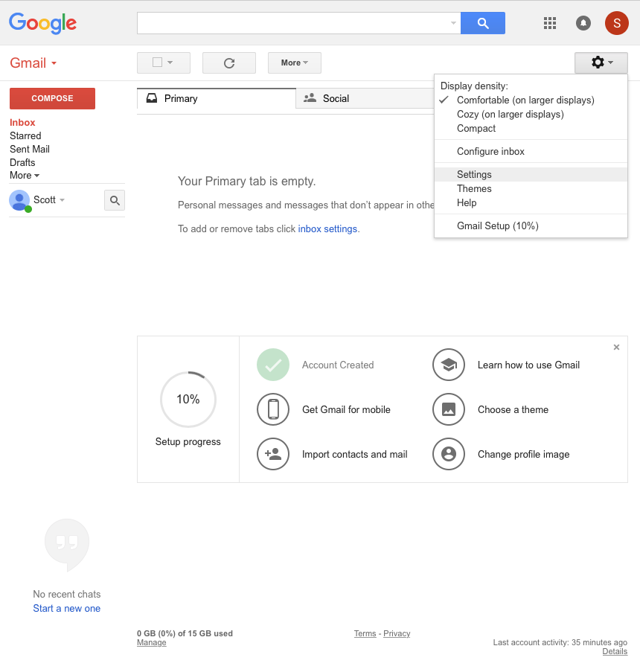Show search options arrow in search box
Image resolution: width=640 pixels, height=672 pixels.
[x=453, y=23]
